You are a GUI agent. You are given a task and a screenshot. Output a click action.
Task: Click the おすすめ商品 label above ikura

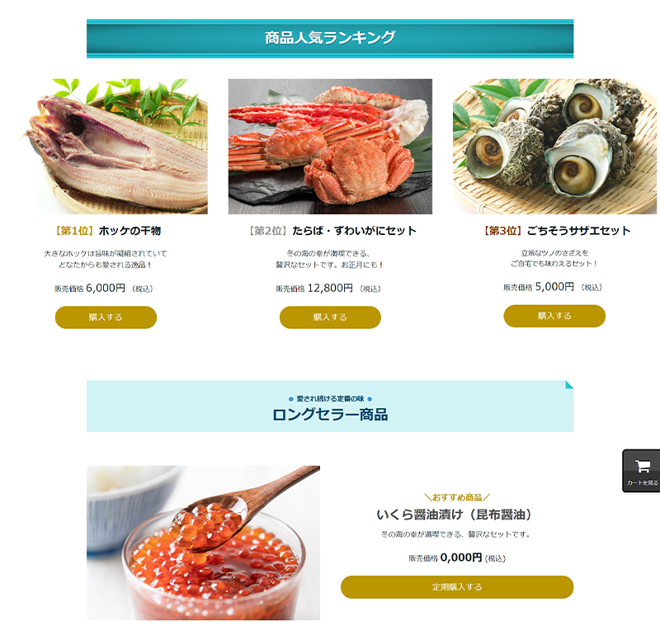[457, 497]
